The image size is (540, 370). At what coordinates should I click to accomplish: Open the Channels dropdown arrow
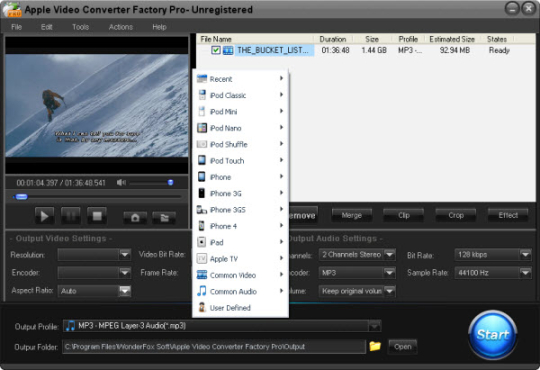390,255
